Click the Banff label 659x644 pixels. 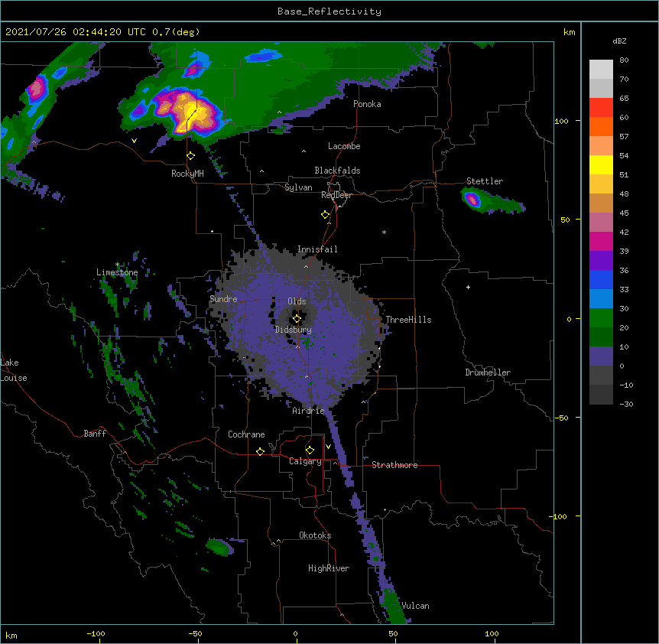tap(95, 434)
